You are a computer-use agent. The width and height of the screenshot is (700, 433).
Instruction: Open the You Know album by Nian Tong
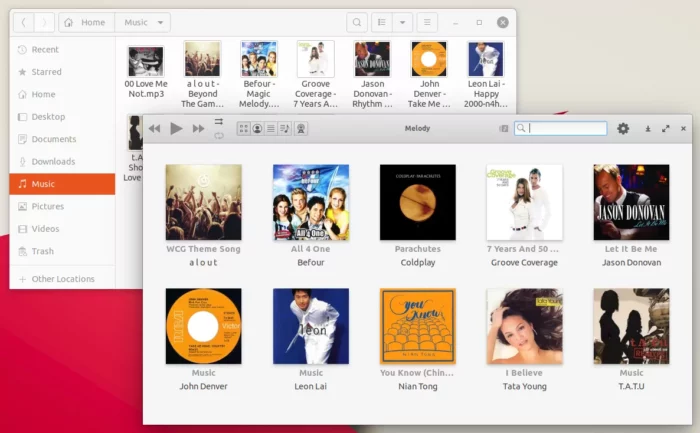point(418,326)
